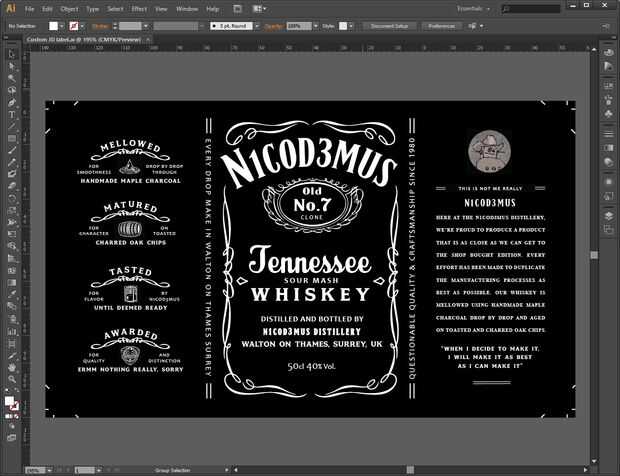The height and width of the screenshot is (476, 620).
Task: Open the Type menu
Action: coord(93,9)
